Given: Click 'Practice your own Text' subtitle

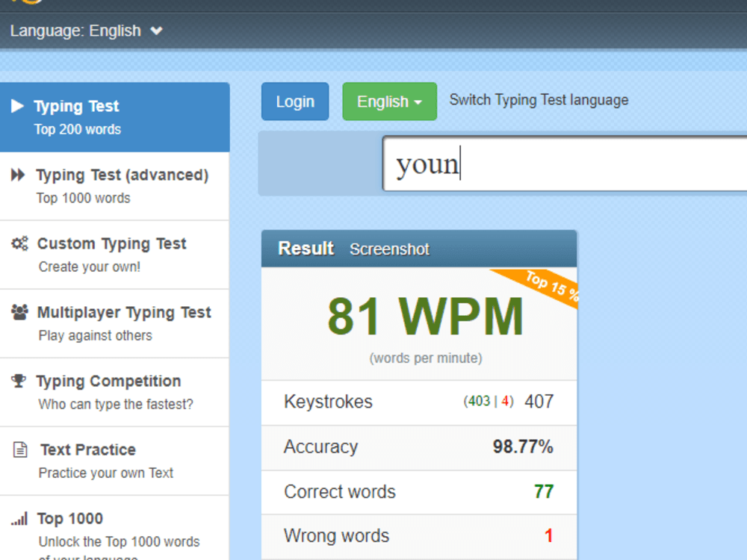Looking at the screenshot, I should coord(105,473).
